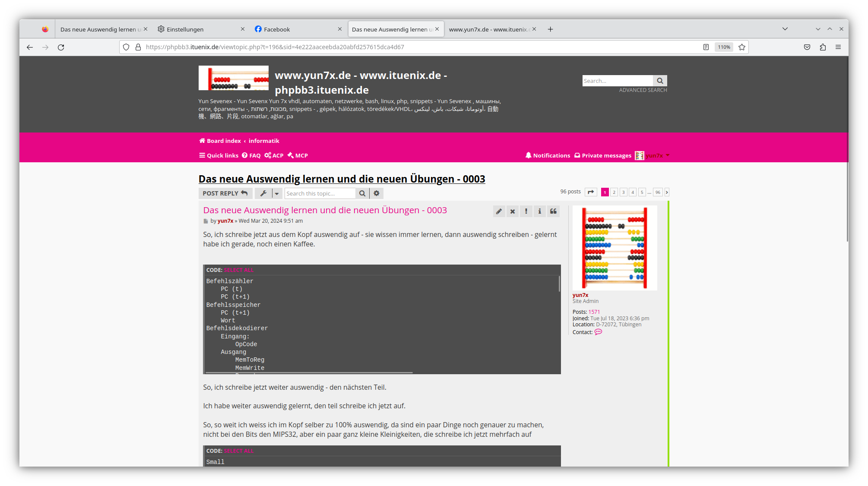
Task: Quote the post using the quotation icon
Action: [x=554, y=211]
